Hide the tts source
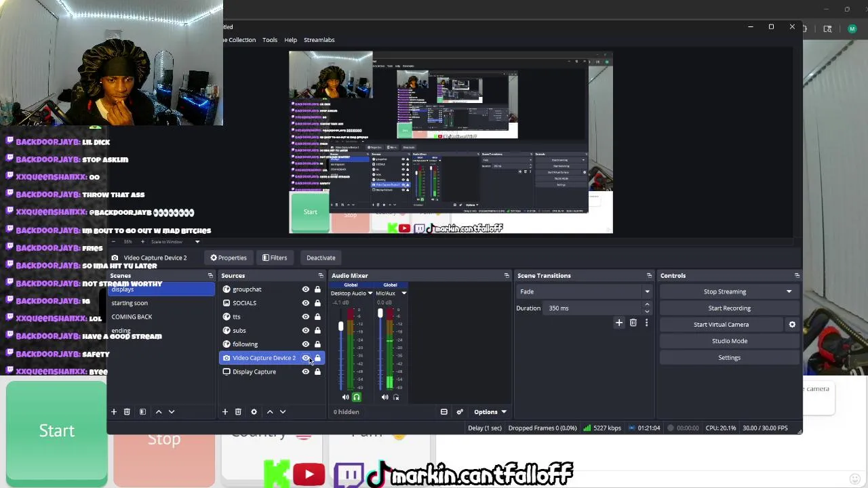The image size is (868, 488). pos(306,317)
